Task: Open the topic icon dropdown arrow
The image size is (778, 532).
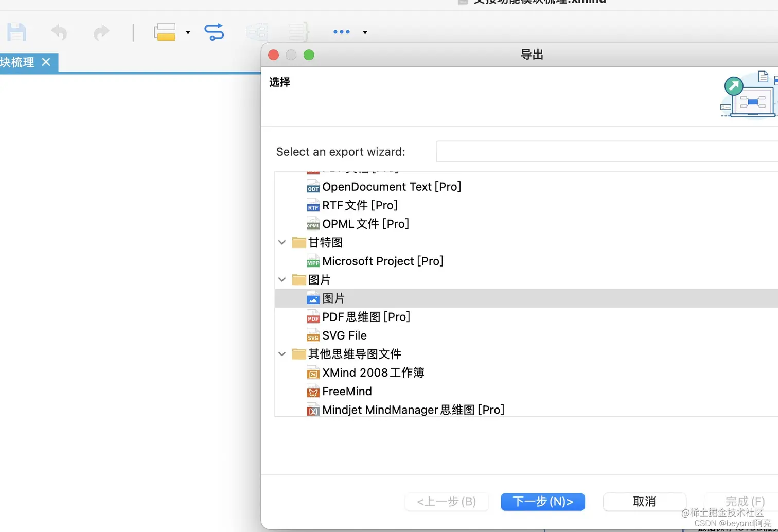Action: [x=188, y=32]
